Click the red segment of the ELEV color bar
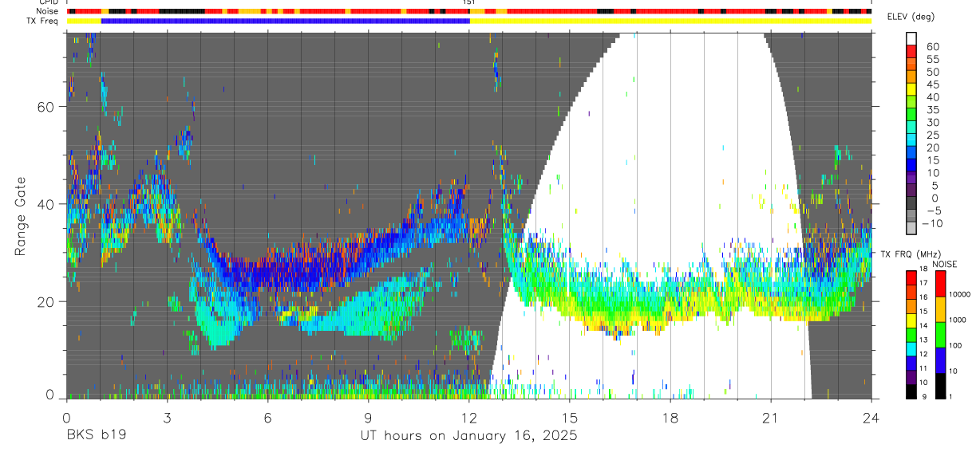The image size is (980, 452). [x=911, y=51]
